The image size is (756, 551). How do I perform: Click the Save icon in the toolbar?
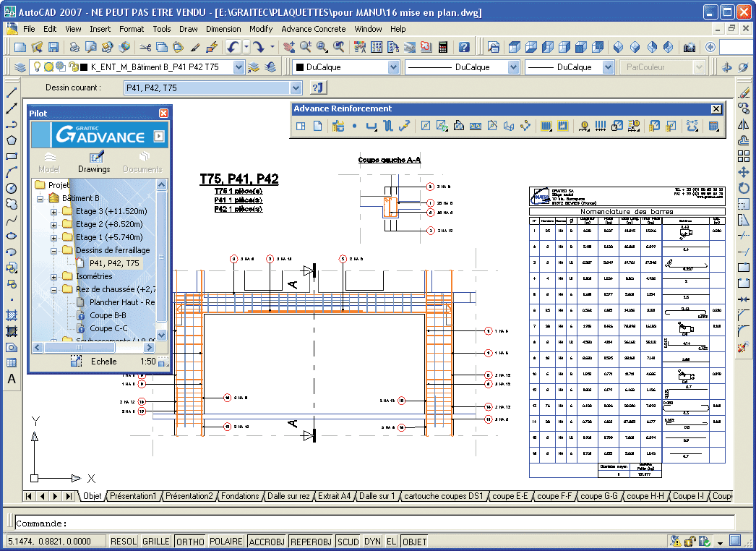point(53,47)
